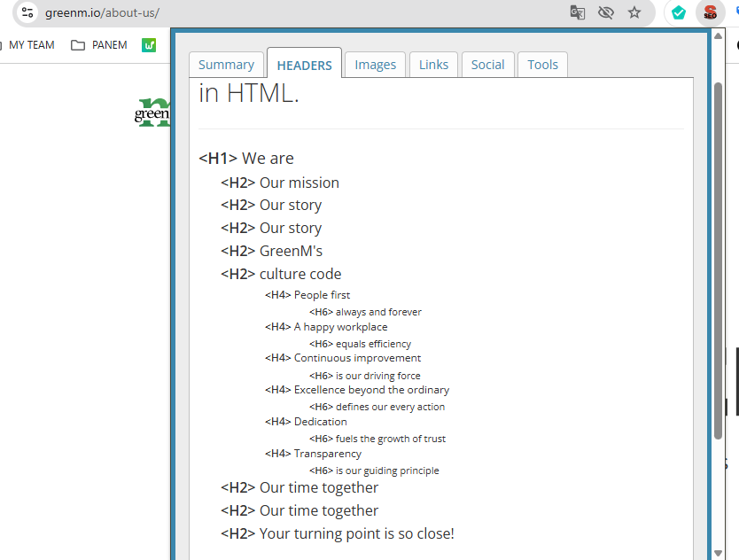
Task: Open the Images tab
Action: click(376, 65)
